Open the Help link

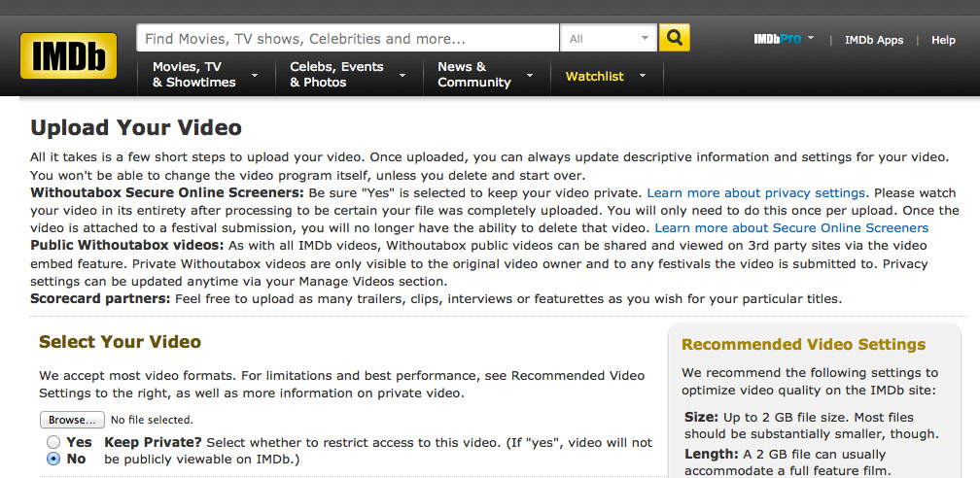pos(943,40)
